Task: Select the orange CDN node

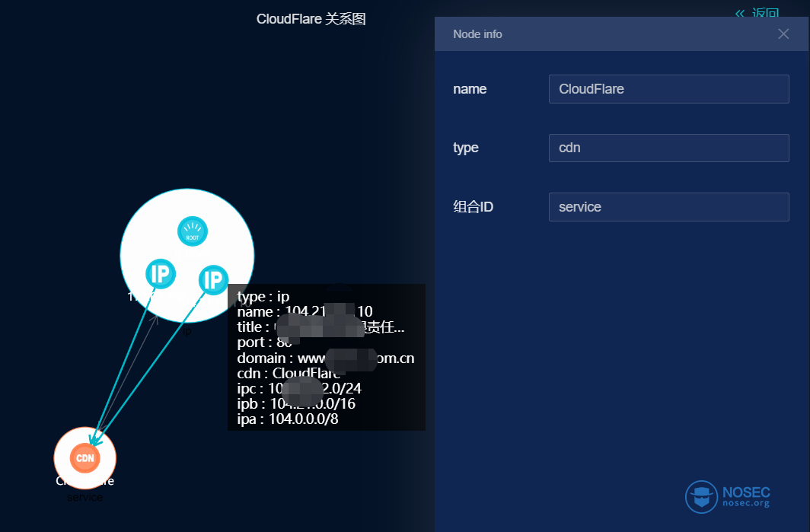Action: [85, 458]
